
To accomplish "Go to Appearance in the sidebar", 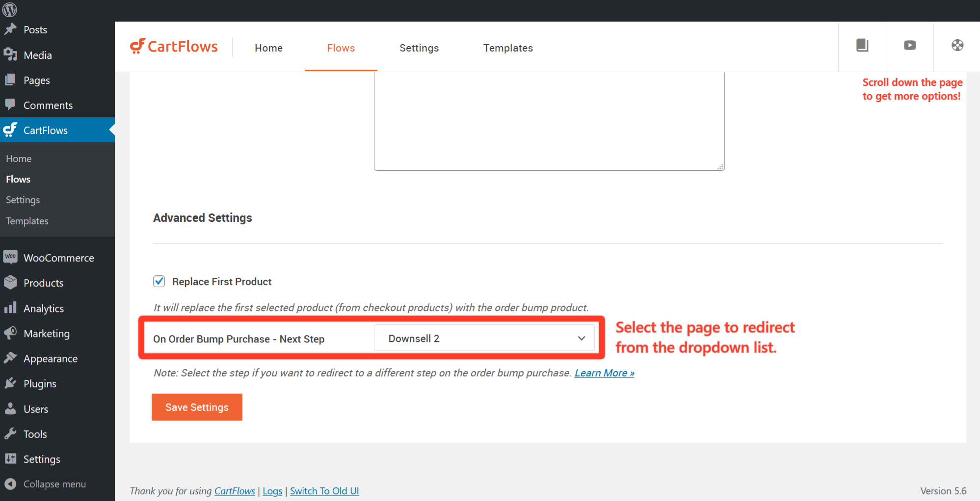I will (x=50, y=359).
